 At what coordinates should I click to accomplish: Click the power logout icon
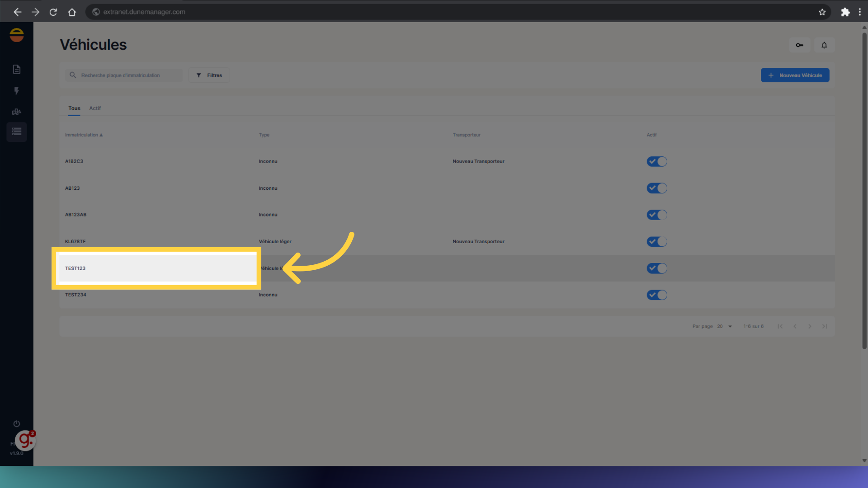(17, 424)
